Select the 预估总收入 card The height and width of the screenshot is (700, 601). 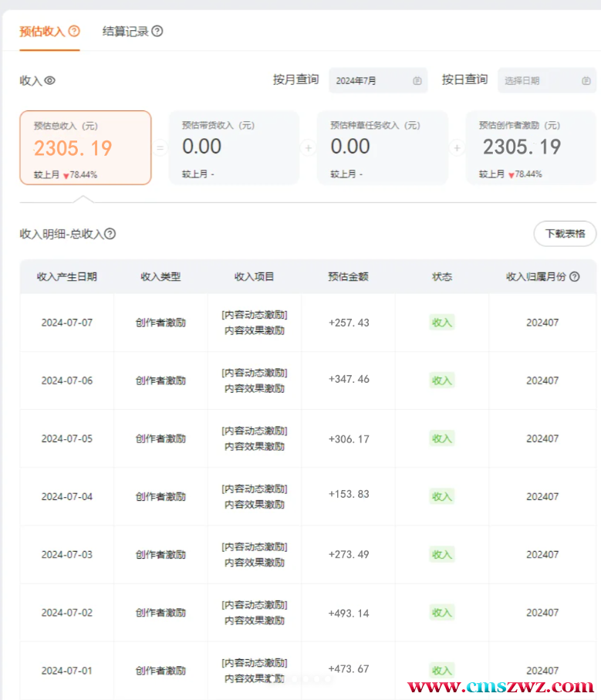pos(86,147)
